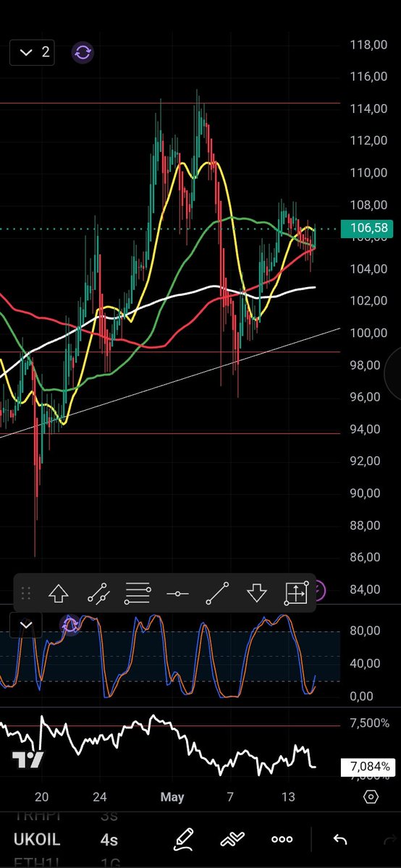Open the three-dots more menu

[x=282, y=839]
